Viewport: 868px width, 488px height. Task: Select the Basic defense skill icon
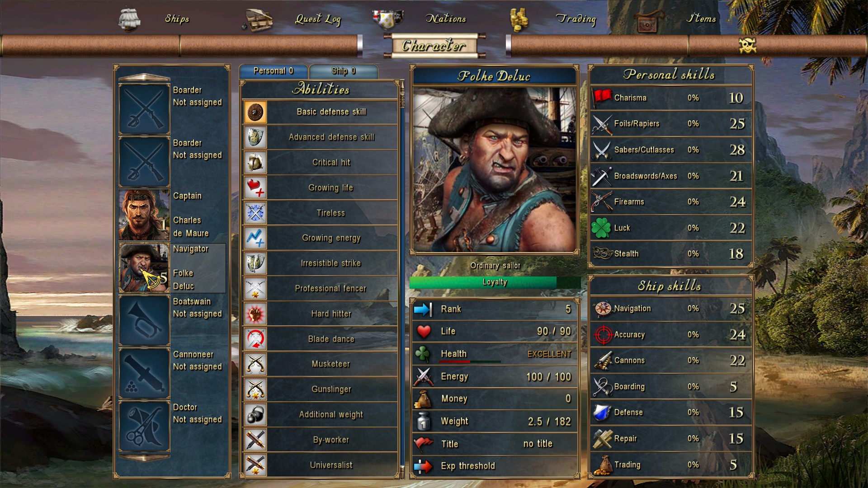click(x=255, y=112)
